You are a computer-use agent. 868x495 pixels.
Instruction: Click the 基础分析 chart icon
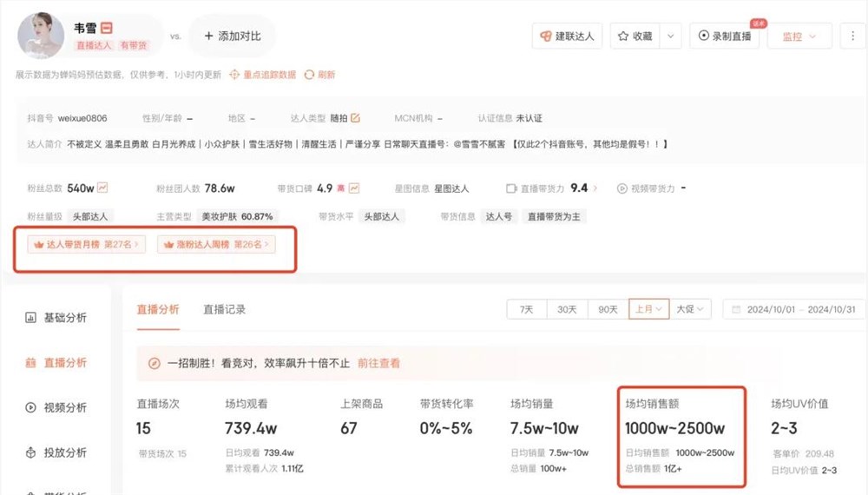pos(30,317)
